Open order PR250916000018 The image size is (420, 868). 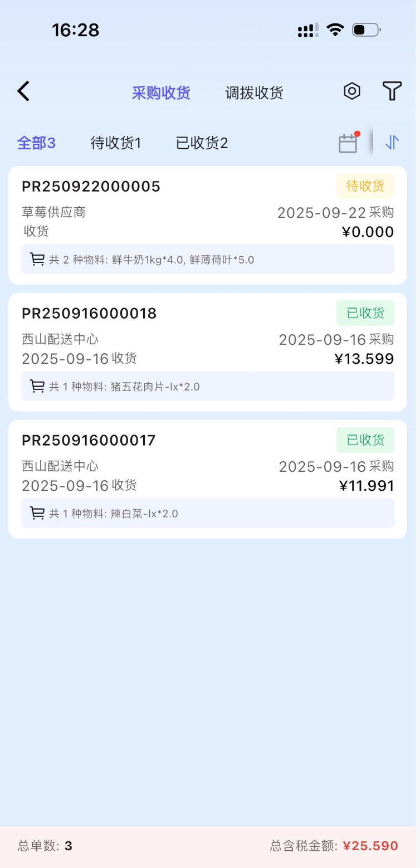89,314
